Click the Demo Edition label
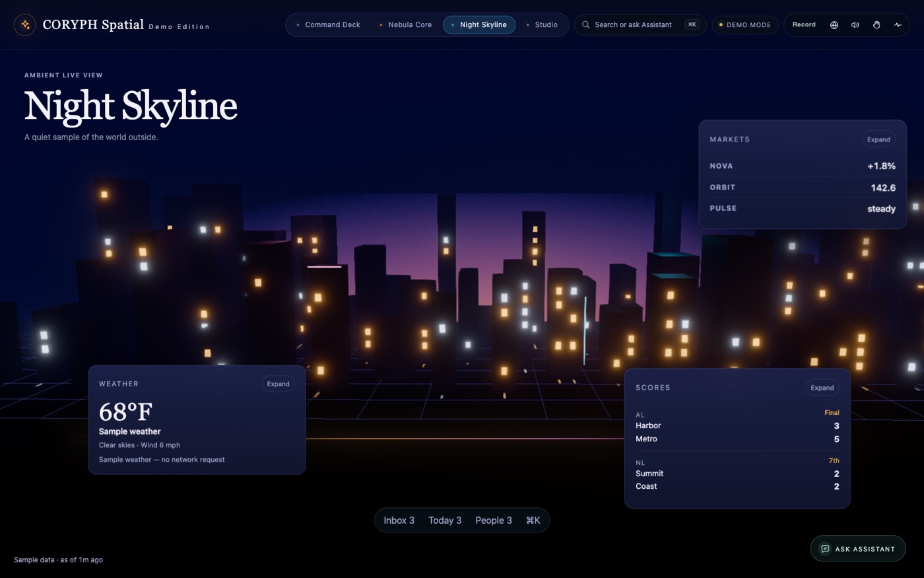924x578 pixels. 179,27
